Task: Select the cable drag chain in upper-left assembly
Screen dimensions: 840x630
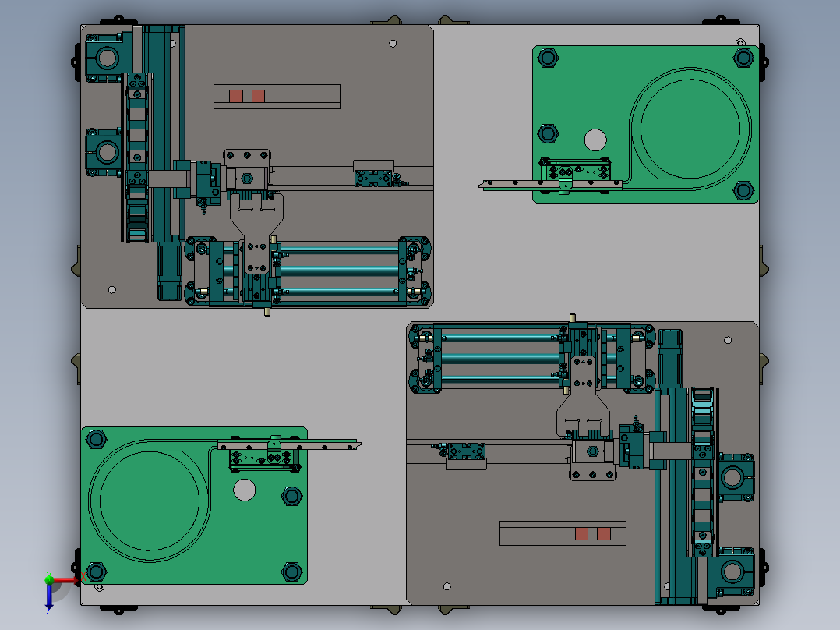Action: tap(137, 157)
